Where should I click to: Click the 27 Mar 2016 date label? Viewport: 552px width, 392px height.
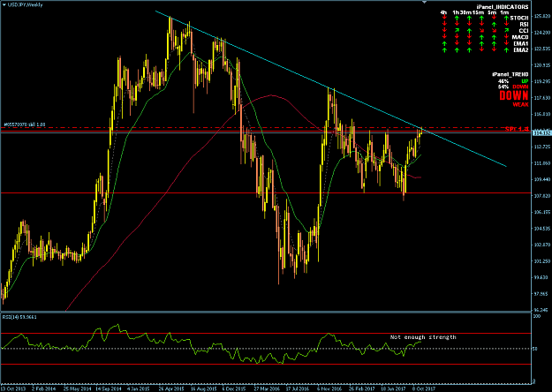click(x=266, y=388)
